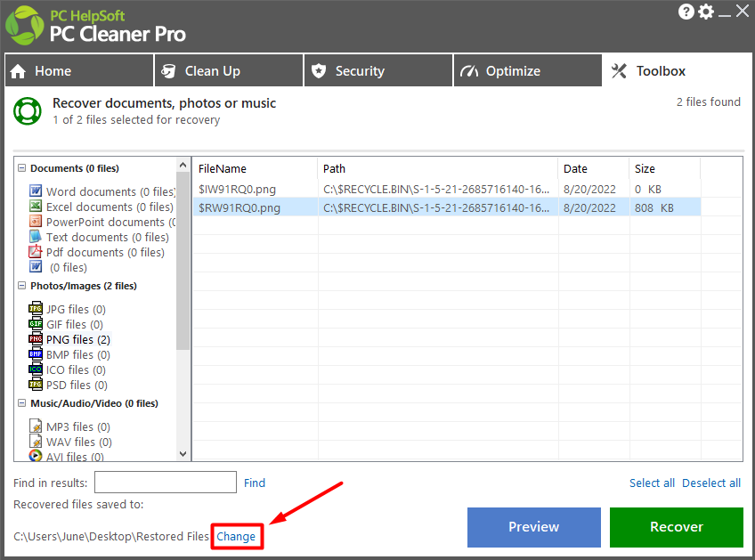Viewport: 755px width, 560px height.
Task: Click the BMP files icon
Action: point(35,354)
